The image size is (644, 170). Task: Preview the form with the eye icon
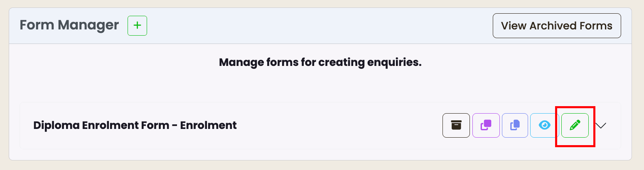[545, 125]
